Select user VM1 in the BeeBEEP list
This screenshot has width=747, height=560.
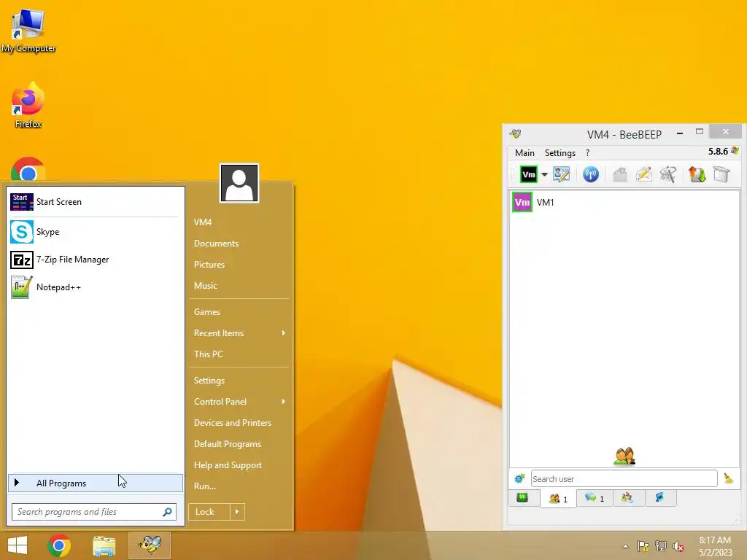624,203
